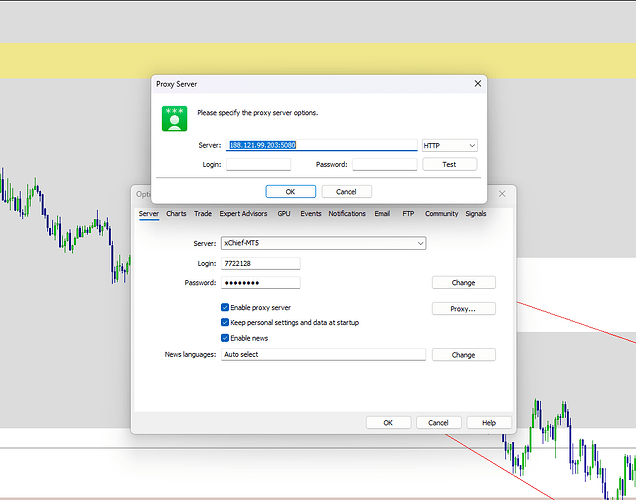Switch to the Signals tab
This screenshot has width=636, height=500.
point(476,214)
